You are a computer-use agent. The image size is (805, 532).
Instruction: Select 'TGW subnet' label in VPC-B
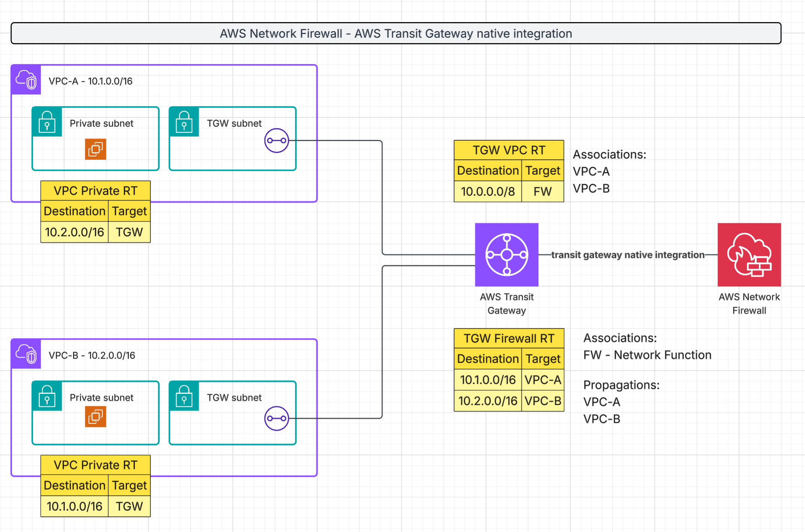coord(234,398)
